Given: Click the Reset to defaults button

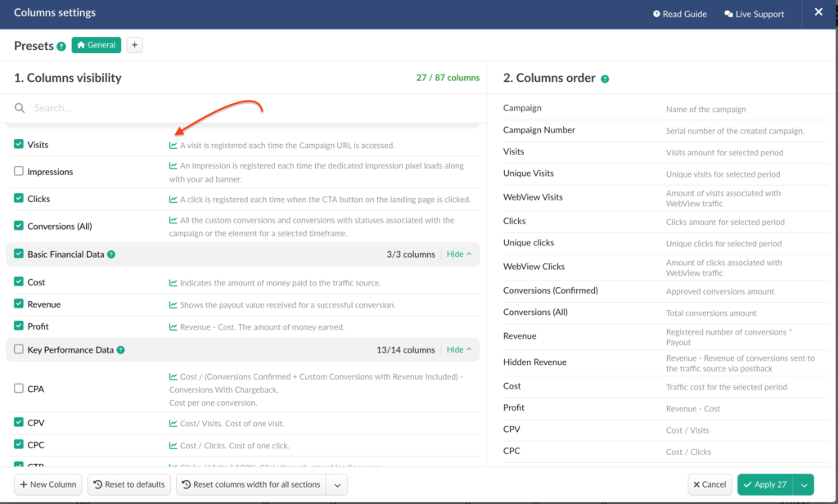Looking at the screenshot, I should click(x=129, y=484).
